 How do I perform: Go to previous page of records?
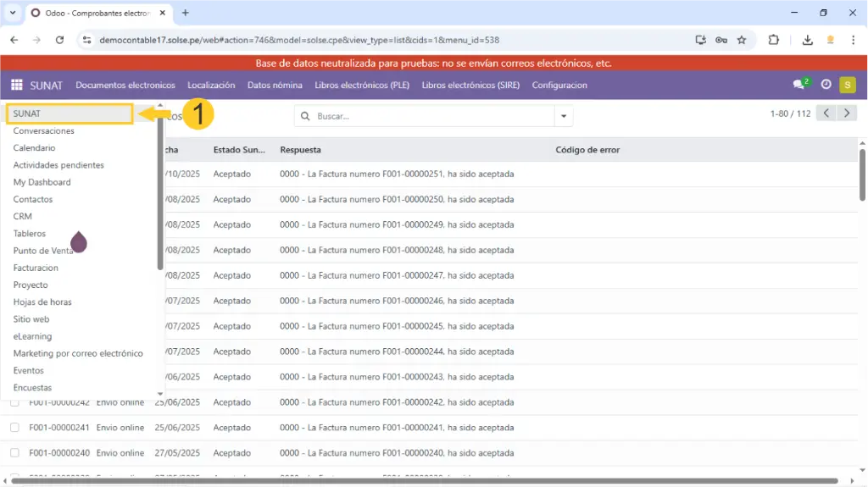826,113
